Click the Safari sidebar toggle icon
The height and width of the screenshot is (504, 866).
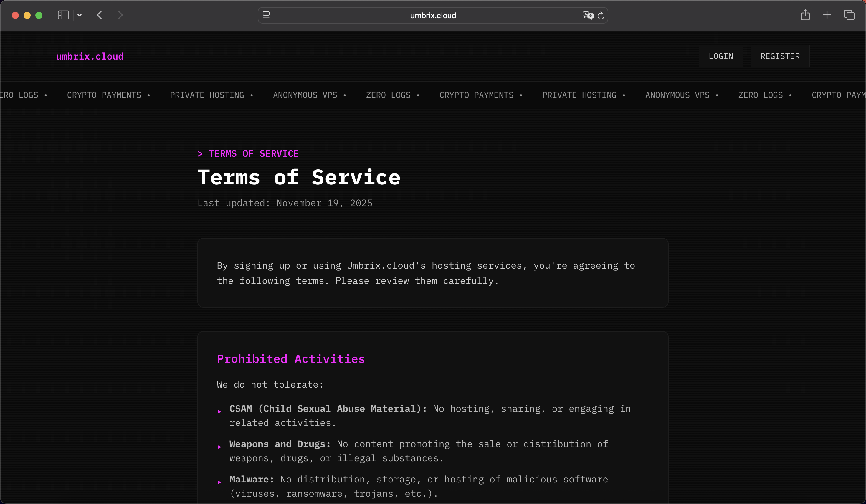click(x=63, y=15)
